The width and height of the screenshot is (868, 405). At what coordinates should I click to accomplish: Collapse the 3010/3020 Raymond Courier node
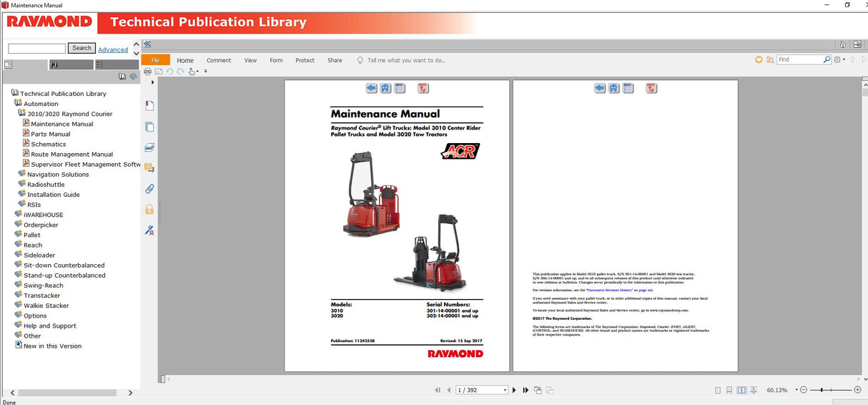21,113
